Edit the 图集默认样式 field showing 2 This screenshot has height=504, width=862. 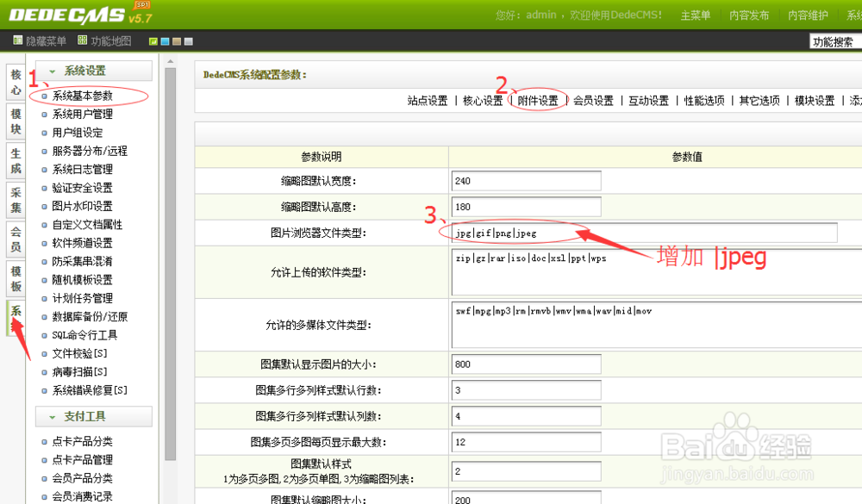526,471
